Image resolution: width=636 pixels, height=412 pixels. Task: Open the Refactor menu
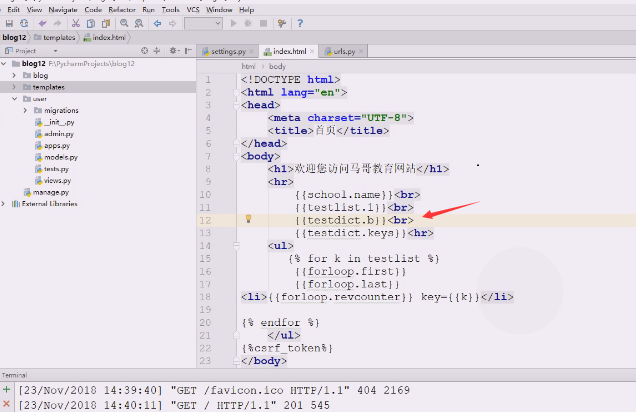[122, 9]
